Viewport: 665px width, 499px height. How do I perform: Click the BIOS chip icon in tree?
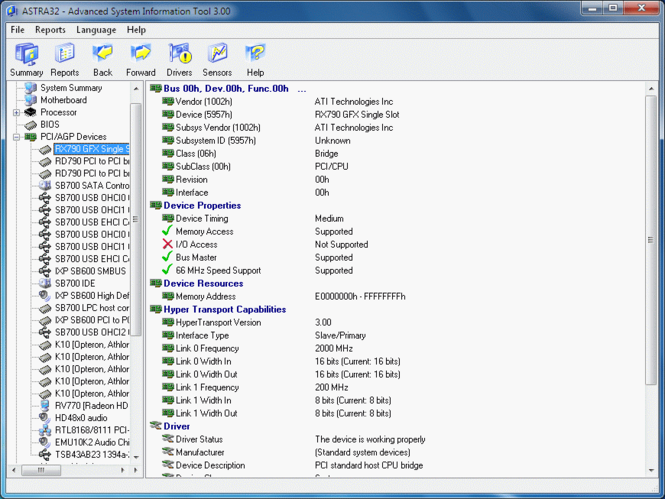(x=31, y=125)
